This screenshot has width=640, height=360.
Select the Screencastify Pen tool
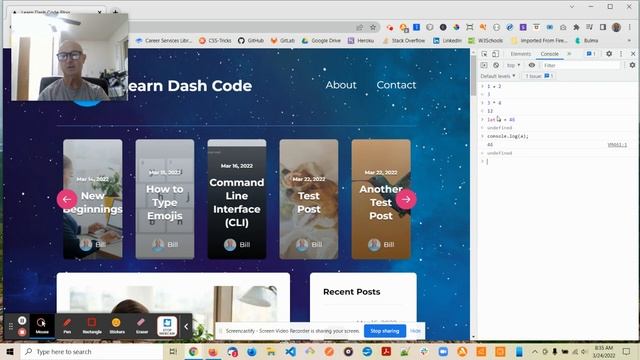tap(67, 326)
